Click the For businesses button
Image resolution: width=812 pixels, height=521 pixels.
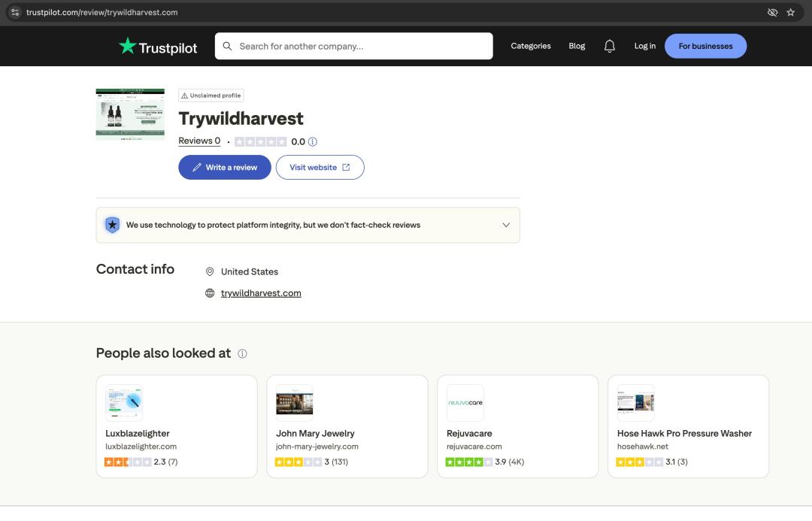click(705, 46)
